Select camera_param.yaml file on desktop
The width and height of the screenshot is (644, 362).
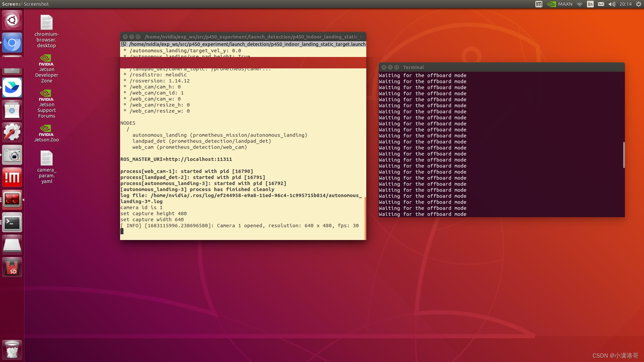click(x=47, y=167)
